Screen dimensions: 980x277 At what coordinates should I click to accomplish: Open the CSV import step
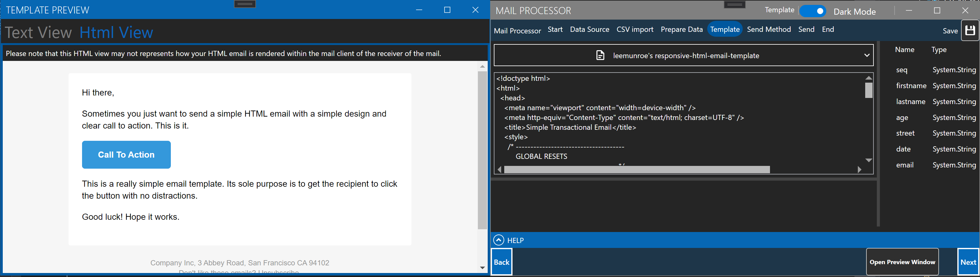tap(635, 29)
